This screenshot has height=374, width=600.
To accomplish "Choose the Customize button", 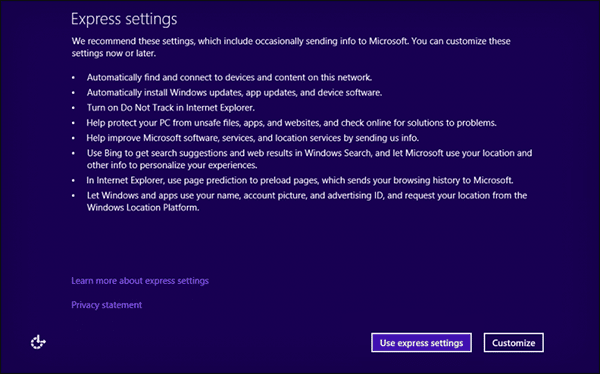I will click(514, 343).
